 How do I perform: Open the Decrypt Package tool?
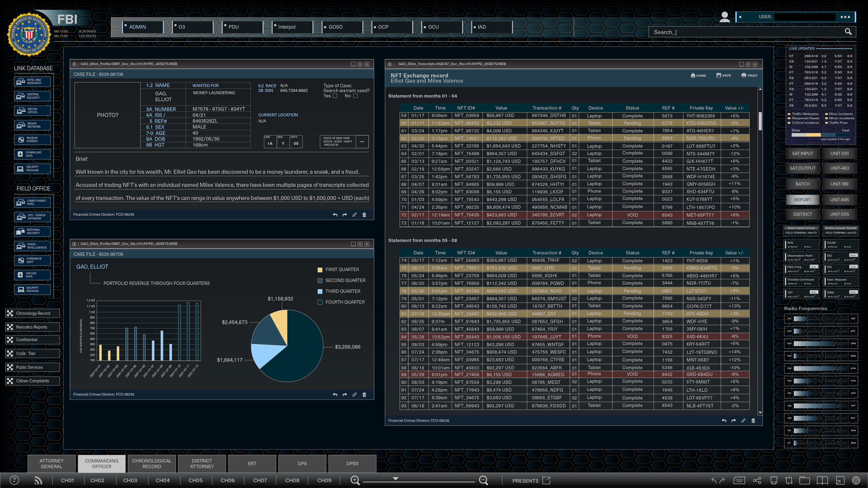[33, 169]
